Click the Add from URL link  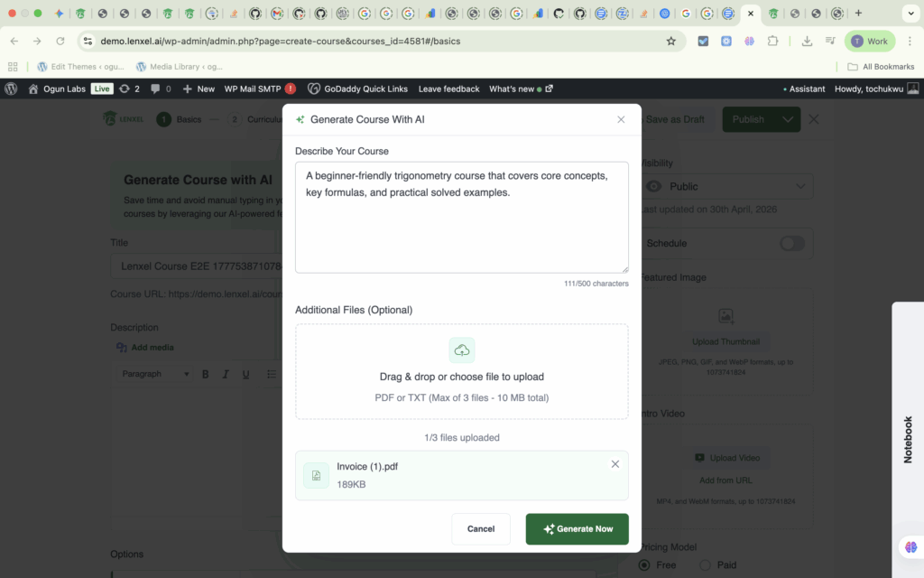726,480
